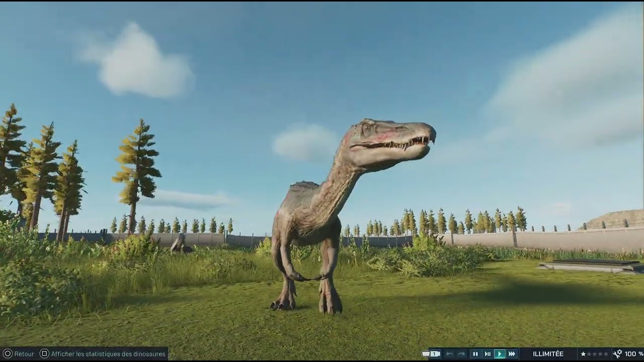Click the camera 1 icon
Image resolution: width=644 pixels, height=362 pixels.
point(435,354)
